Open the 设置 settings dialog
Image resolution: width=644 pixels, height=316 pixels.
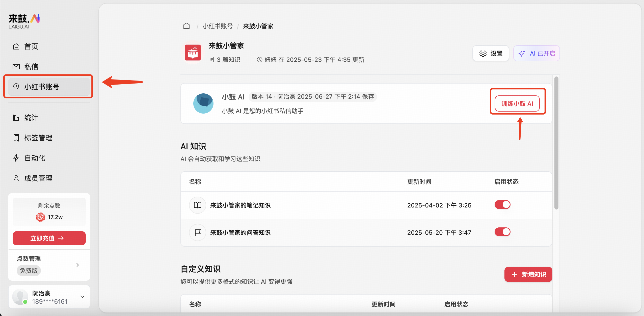[490, 53]
